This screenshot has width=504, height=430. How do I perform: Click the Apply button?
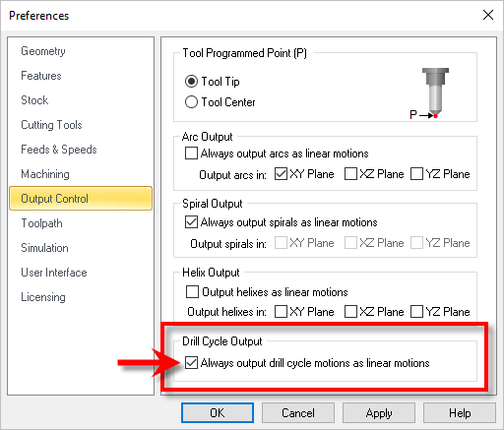tap(379, 412)
